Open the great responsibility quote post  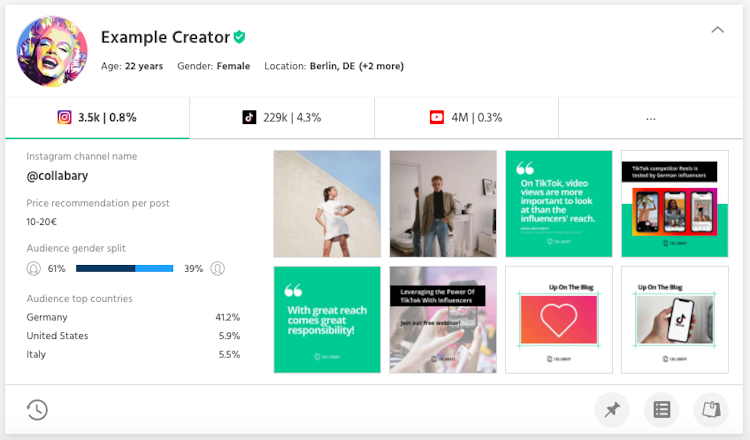(x=327, y=319)
